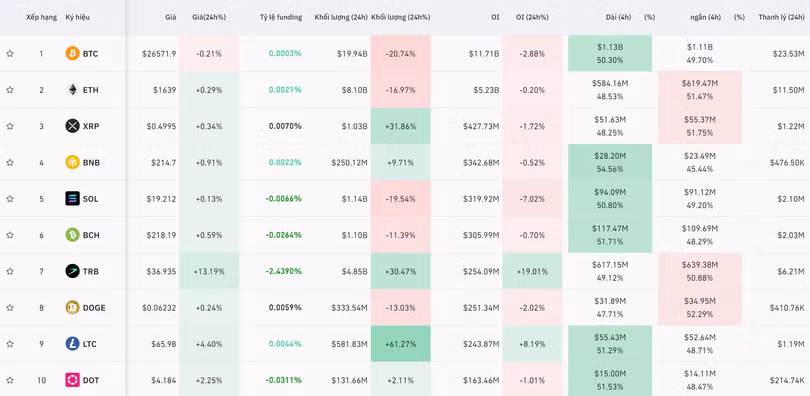This screenshot has height=396, width=810.
Task: Star the BTC row as favorite
Action: (10, 54)
